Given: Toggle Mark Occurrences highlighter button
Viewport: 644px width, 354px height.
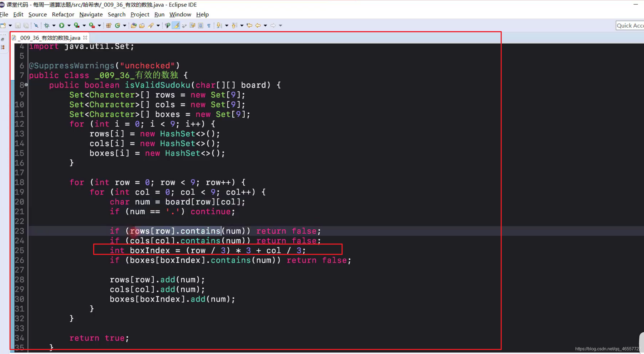Looking at the screenshot, I should (176, 25).
